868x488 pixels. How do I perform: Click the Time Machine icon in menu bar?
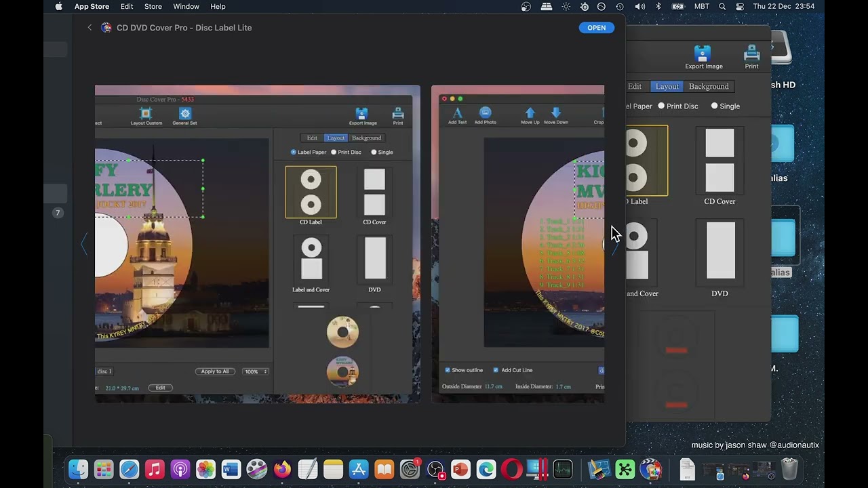click(620, 7)
